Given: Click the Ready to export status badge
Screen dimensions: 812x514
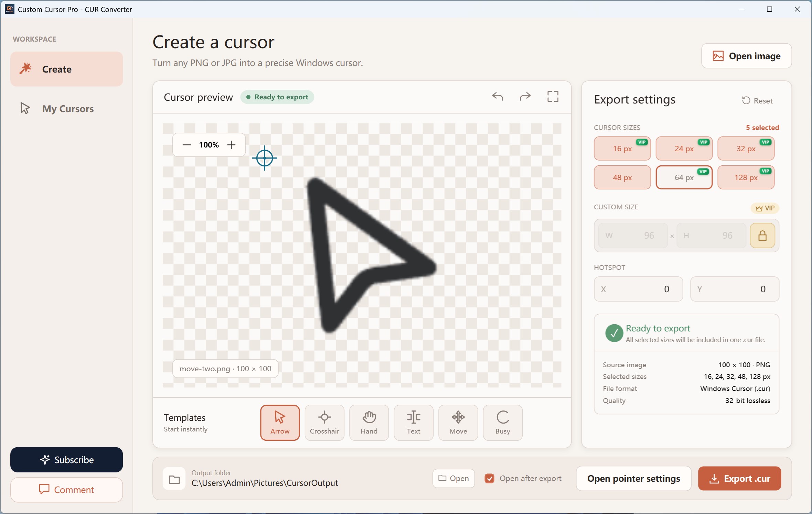Looking at the screenshot, I should click(x=277, y=97).
